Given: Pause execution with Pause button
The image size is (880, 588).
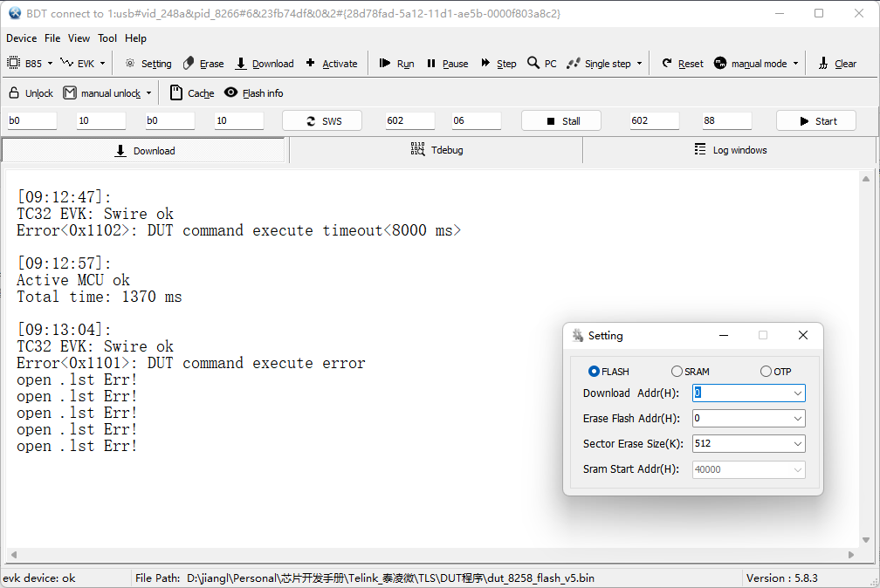Looking at the screenshot, I should click(447, 64).
